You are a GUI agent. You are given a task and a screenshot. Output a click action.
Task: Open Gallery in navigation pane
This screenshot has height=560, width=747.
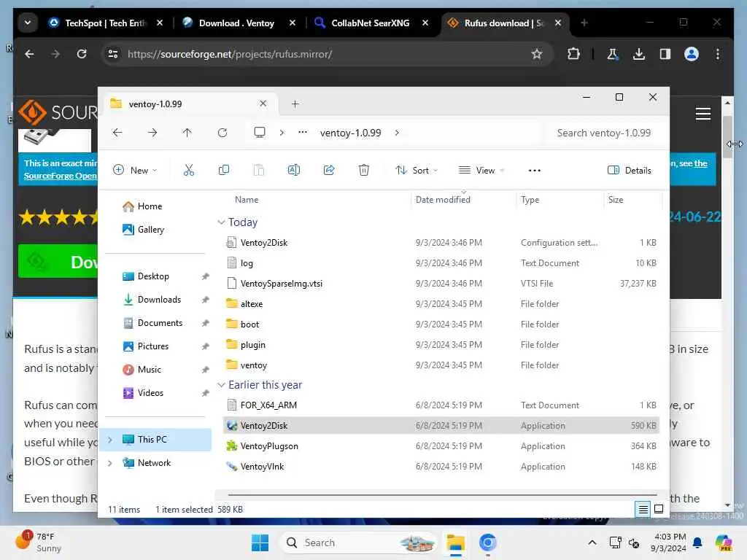coord(150,230)
